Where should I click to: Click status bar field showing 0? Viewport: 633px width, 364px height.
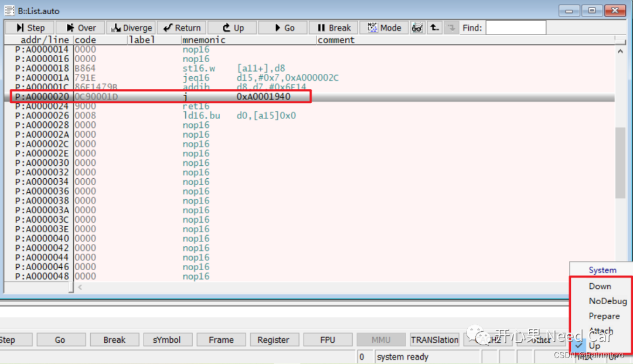click(x=364, y=357)
